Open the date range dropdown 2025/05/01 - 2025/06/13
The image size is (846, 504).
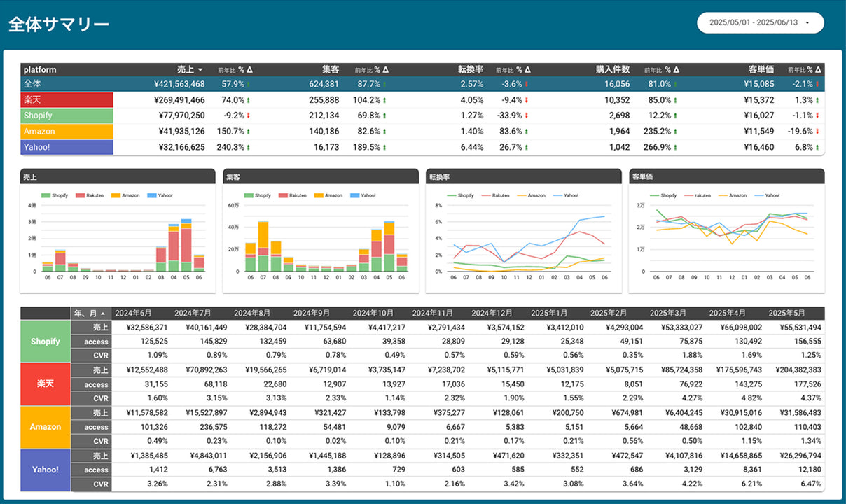point(760,22)
